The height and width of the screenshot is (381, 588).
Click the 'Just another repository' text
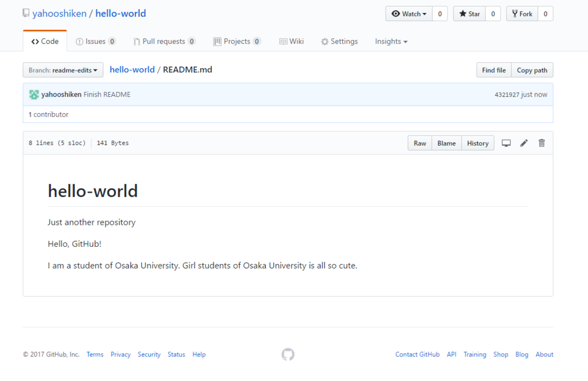coord(91,222)
